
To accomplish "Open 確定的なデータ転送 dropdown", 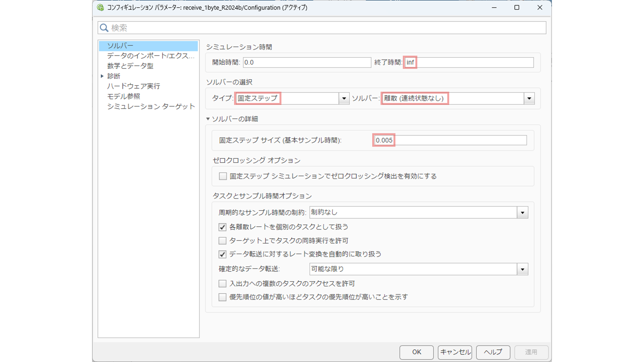I will coord(522,269).
